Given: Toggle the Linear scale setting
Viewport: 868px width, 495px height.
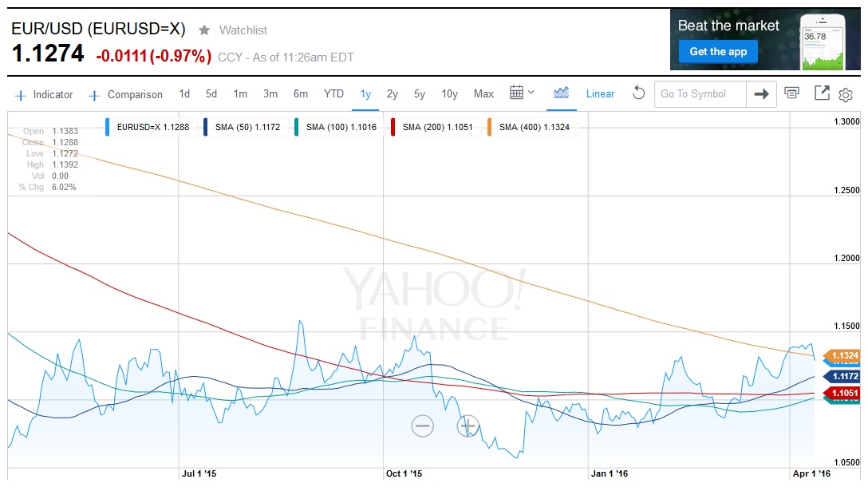Looking at the screenshot, I should 600,94.
